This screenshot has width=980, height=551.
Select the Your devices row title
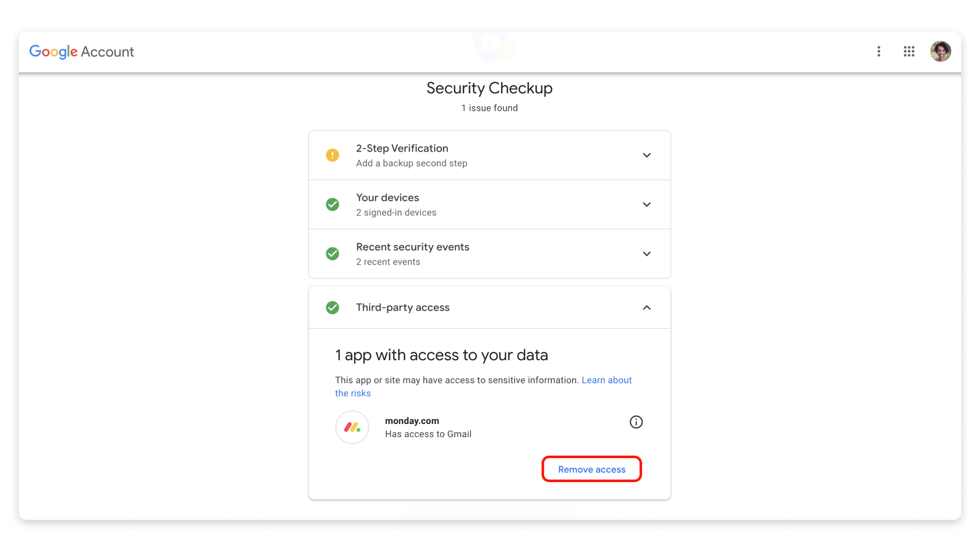tap(387, 198)
